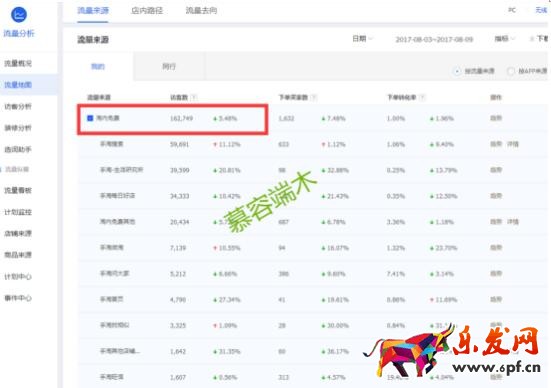Open the 日期 dropdown

pyautogui.click(x=362, y=39)
